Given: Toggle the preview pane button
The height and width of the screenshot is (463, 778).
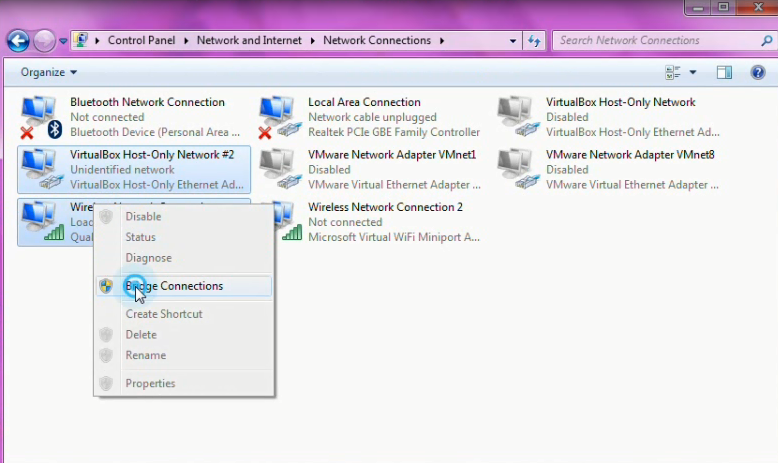Looking at the screenshot, I should 724,72.
